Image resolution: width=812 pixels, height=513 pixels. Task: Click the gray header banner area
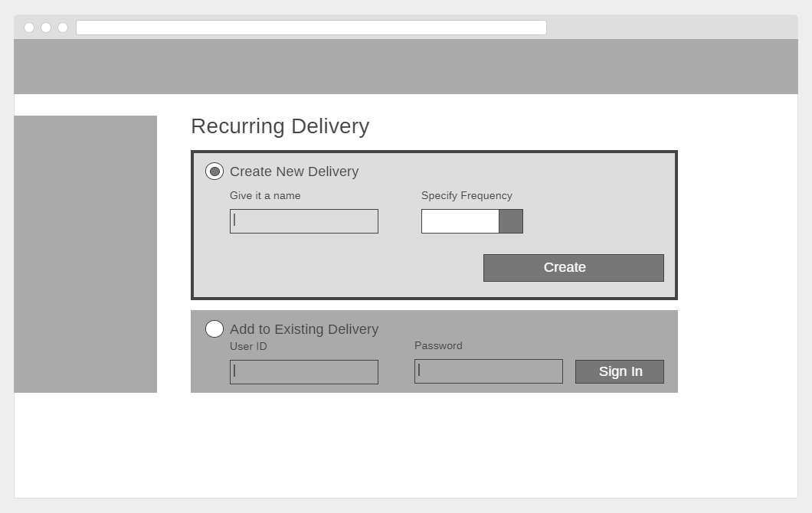(406, 67)
